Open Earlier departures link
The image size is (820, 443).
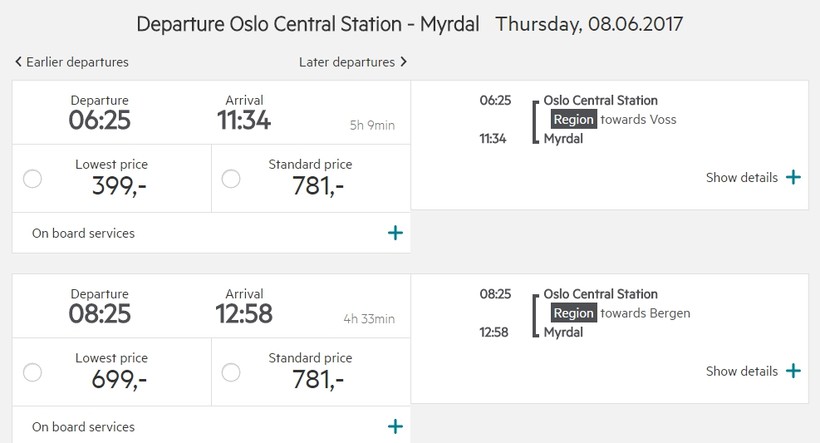coord(78,62)
